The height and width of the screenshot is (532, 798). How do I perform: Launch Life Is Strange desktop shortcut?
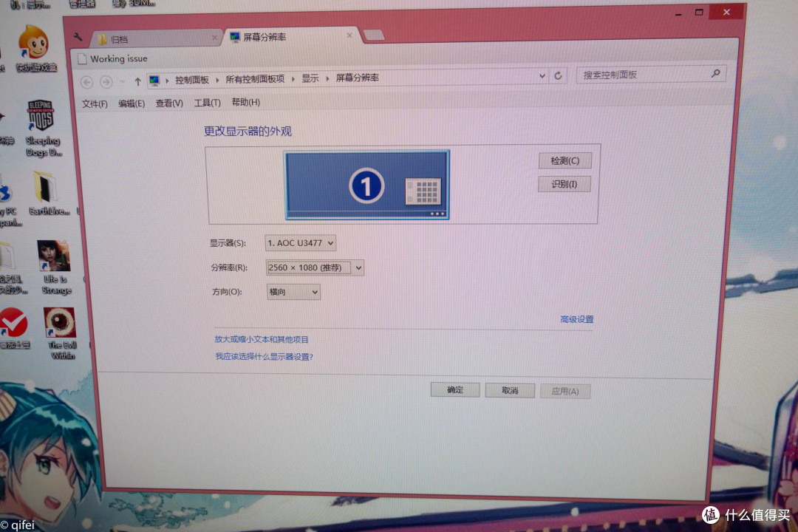pyautogui.click(x=55, y=267)
